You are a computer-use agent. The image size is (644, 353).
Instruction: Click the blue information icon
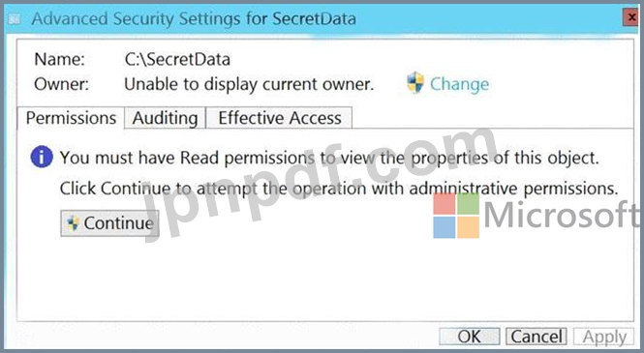coord(42,157)
